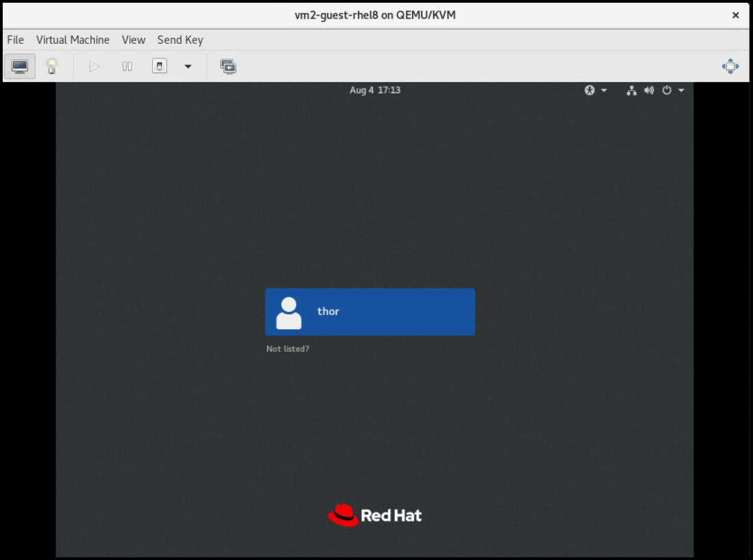Open the View menu
Screen dimensions: 753x560
[x=133, y=40]
